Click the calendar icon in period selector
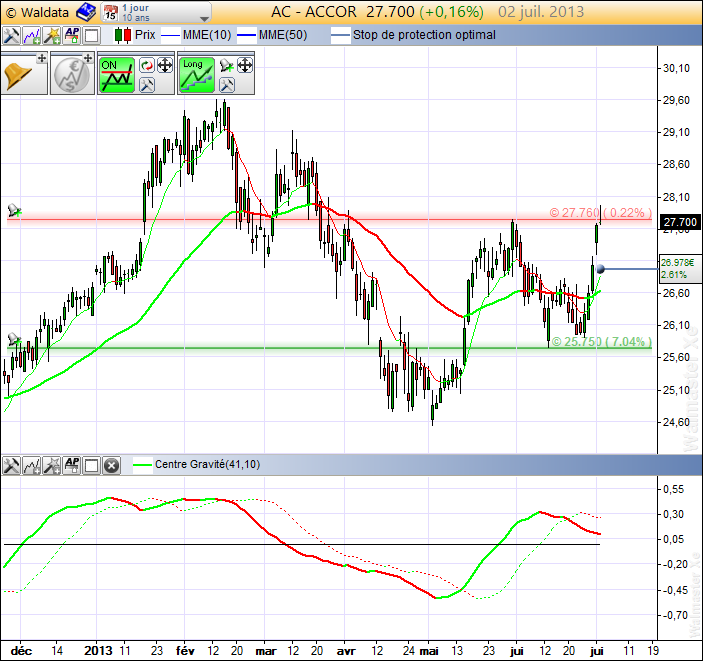 click(110, 13)
